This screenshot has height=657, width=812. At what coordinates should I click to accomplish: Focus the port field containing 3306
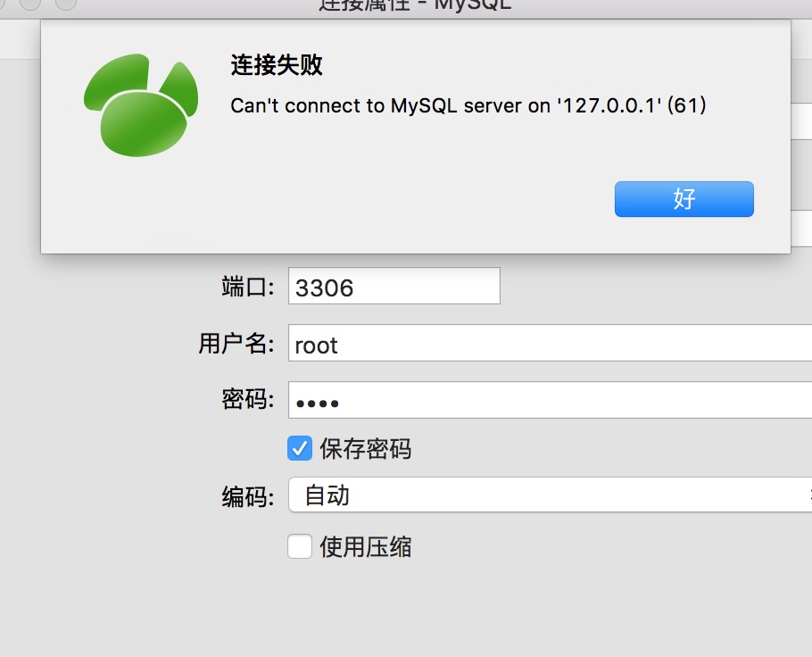394,286
